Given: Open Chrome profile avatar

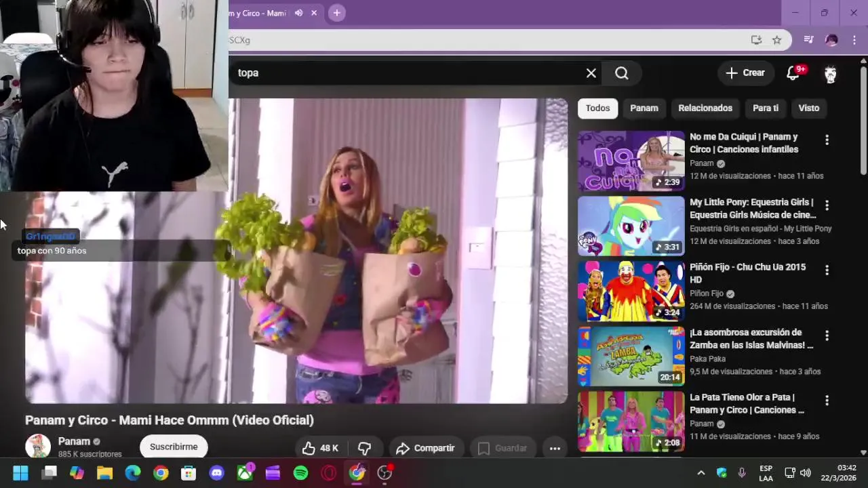Looking at the screenshot, I should pos(831,40).
